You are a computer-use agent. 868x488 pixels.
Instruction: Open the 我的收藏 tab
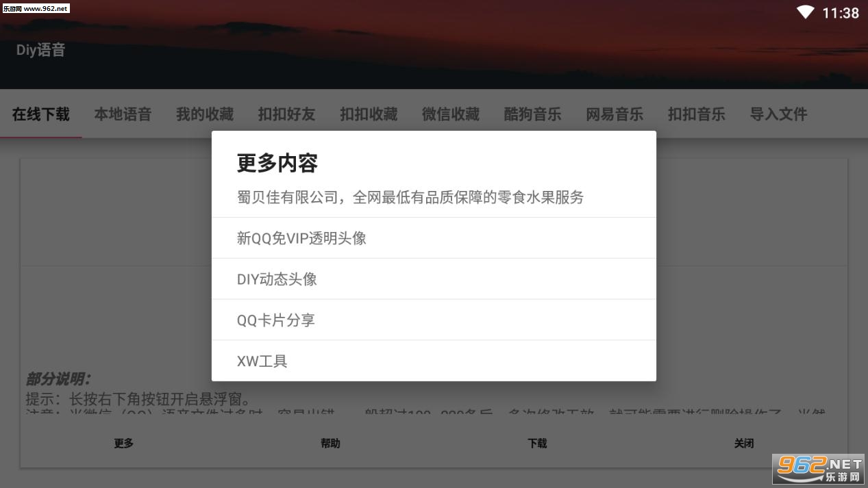coord(204,114)
